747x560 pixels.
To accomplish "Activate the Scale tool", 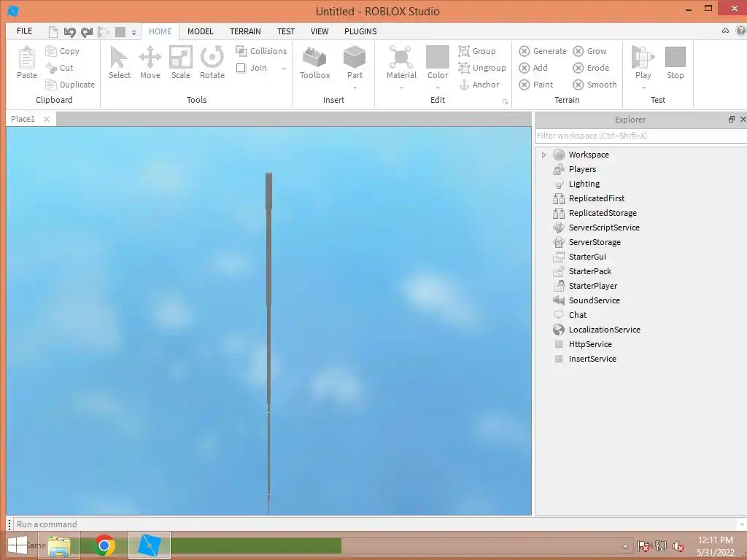I will tap(181, 63).
